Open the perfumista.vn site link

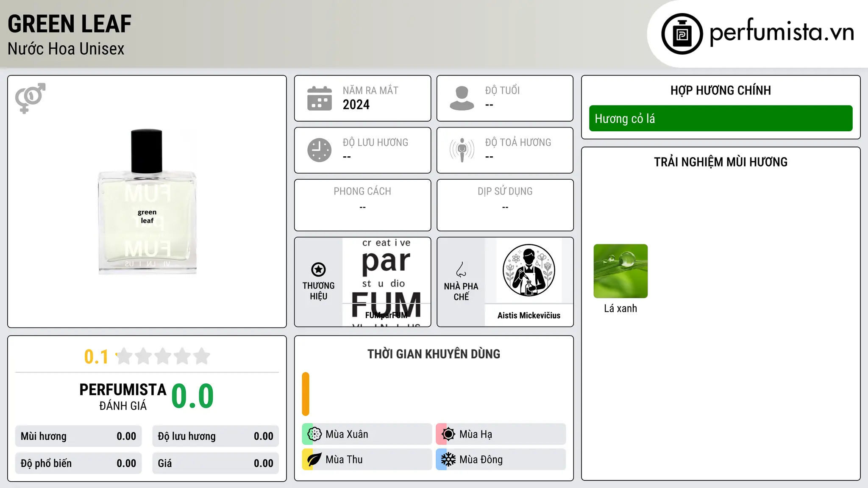[781, 32]
